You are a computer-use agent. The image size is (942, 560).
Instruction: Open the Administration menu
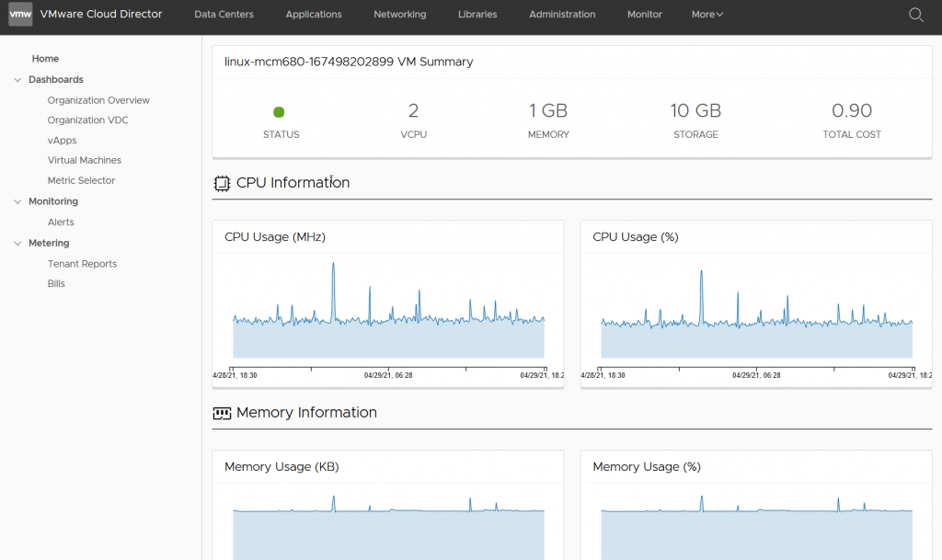click(562, 15)
